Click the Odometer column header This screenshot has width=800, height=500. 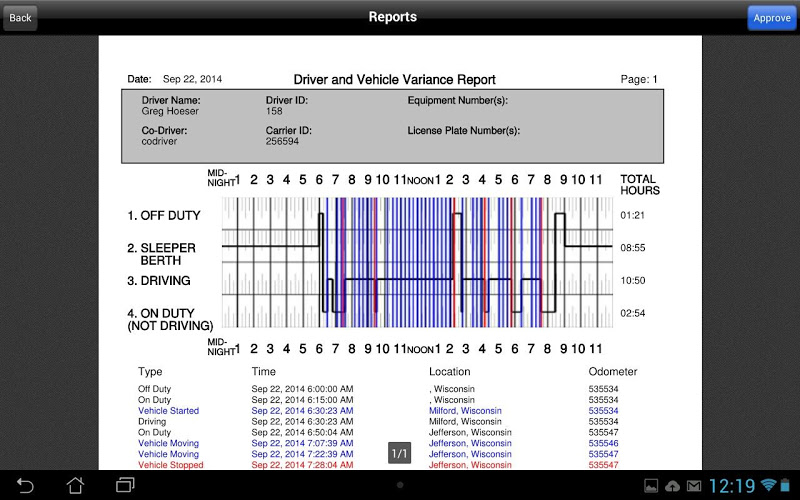tap(613, 371)
